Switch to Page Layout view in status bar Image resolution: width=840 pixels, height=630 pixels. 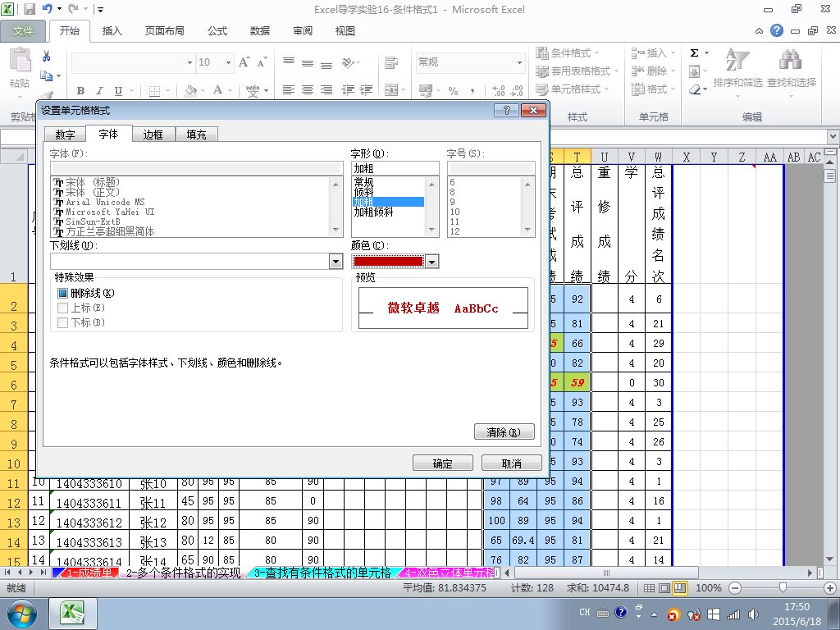(664, 587)
